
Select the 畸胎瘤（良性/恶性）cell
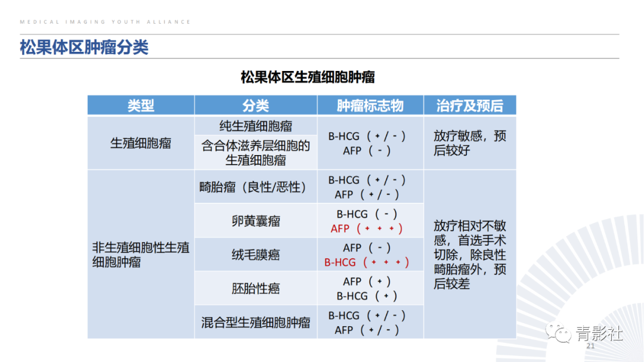pos(255,187)
